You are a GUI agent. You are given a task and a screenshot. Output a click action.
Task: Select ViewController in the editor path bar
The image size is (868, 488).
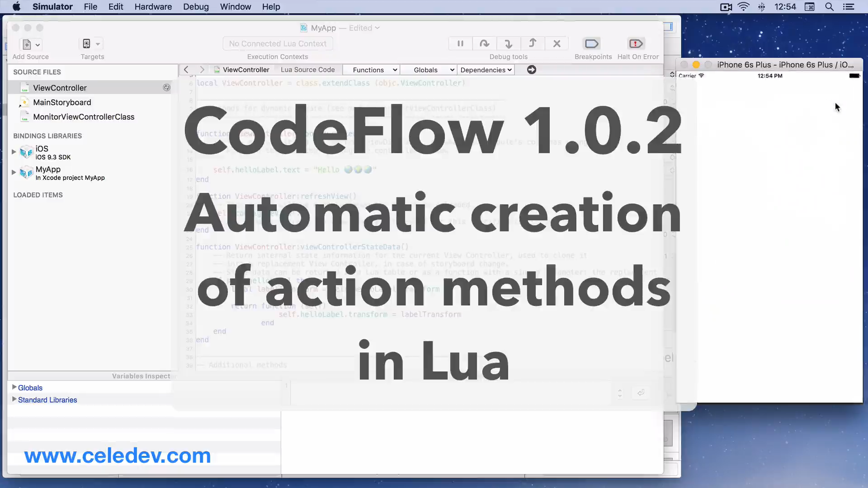point(246,70)
